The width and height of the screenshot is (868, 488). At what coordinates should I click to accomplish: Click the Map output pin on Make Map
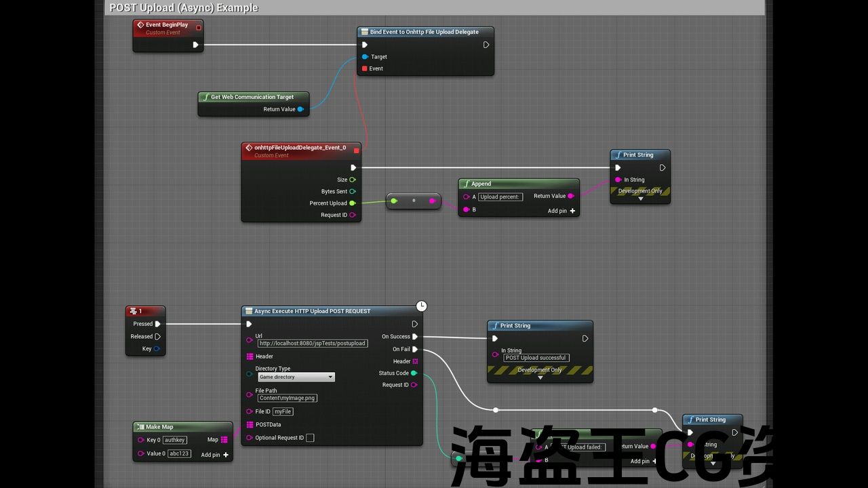(224, 440)
